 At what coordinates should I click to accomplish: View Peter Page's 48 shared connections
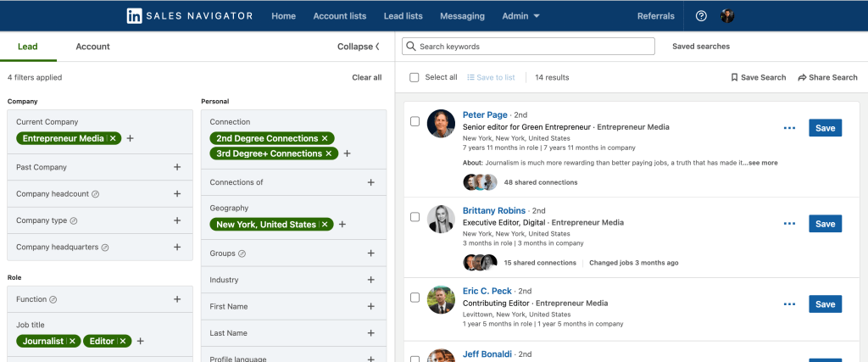(540, 182)
